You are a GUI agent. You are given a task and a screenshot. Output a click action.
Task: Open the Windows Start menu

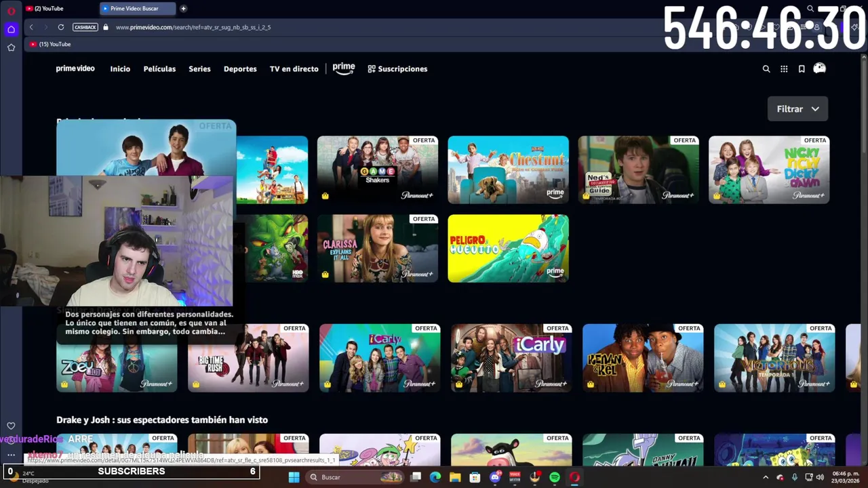pyautogui.click(x=294, y=477)
